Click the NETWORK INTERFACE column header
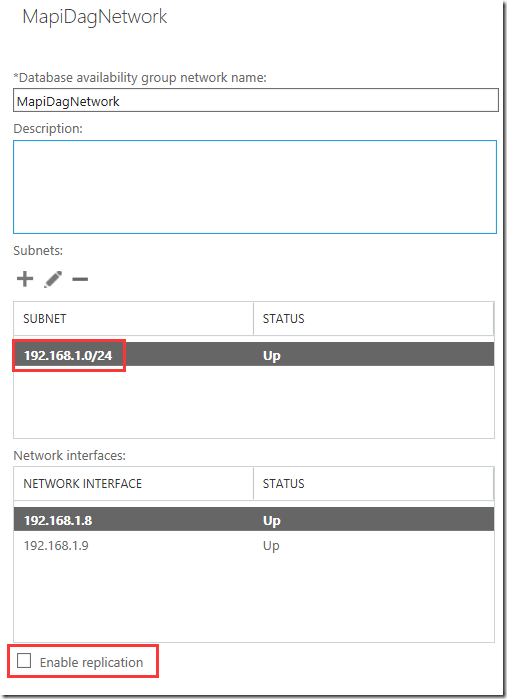Screen dimensions: 507x699 [133, 483]
